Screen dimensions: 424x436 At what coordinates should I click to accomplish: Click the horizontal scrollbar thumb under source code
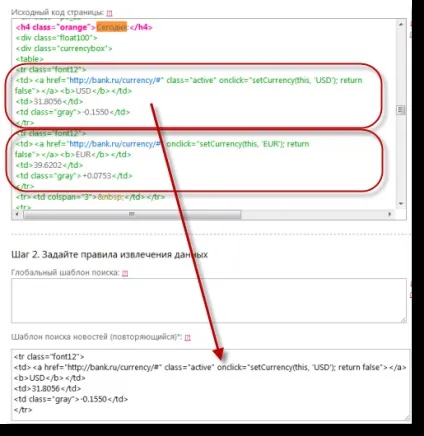click(x=132, y=214)
